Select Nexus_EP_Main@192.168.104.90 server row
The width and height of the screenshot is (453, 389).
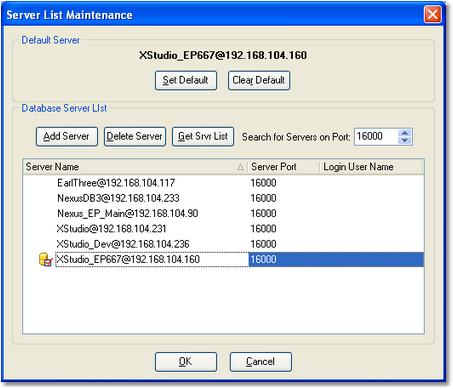223,214
